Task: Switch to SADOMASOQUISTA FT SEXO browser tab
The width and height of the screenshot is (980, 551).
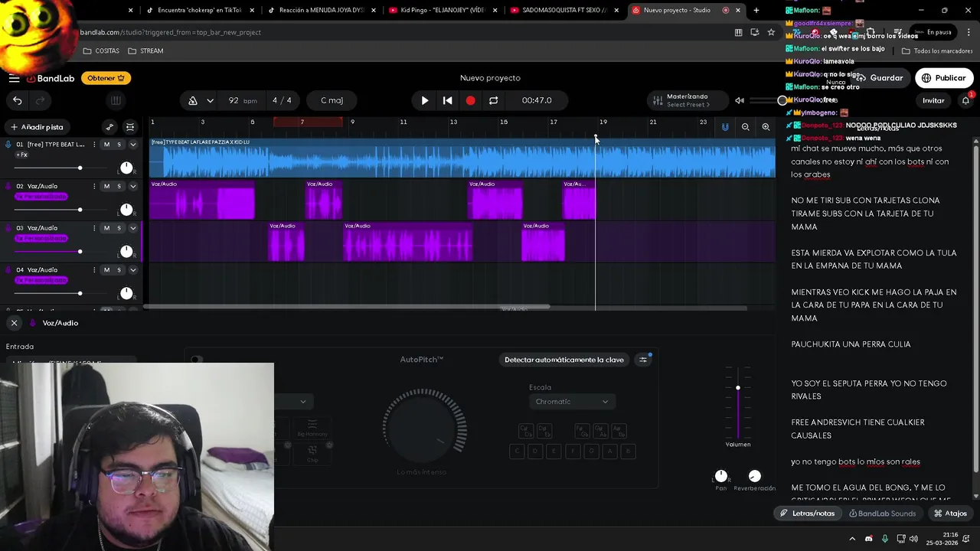Action: (565, 10)
